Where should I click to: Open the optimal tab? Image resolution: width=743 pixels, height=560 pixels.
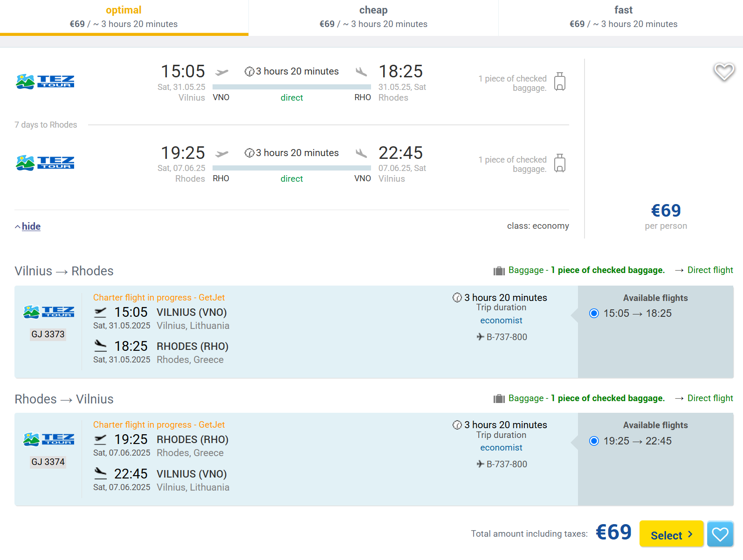tap(124, 17)
